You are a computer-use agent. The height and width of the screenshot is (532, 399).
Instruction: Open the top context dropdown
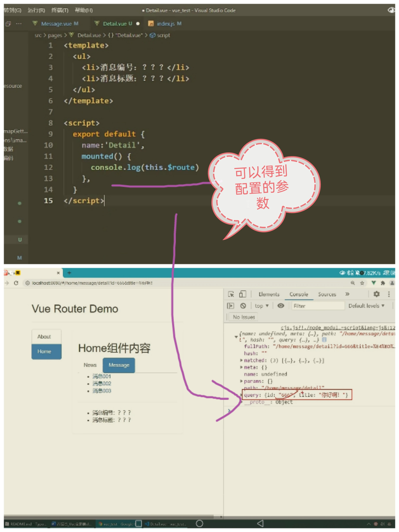262,306
